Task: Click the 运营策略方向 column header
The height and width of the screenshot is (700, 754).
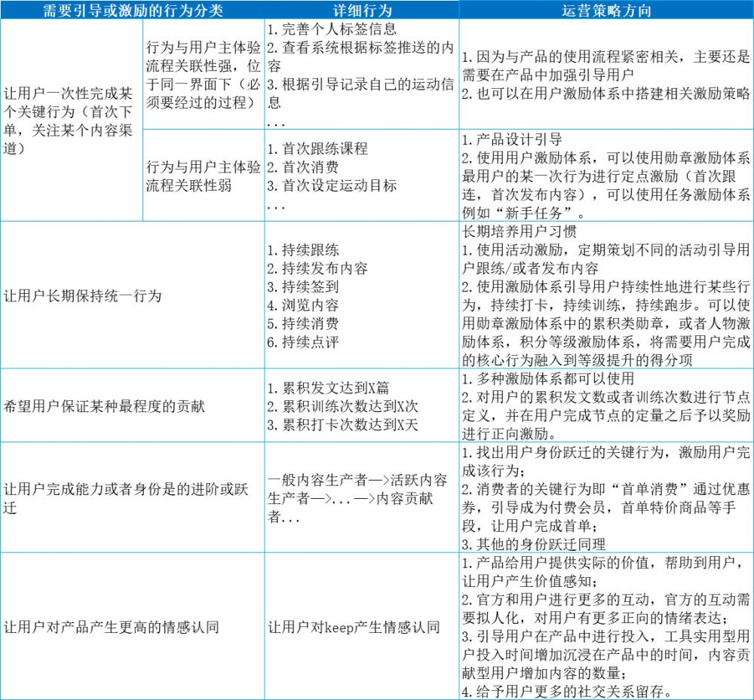Action: 606,9
